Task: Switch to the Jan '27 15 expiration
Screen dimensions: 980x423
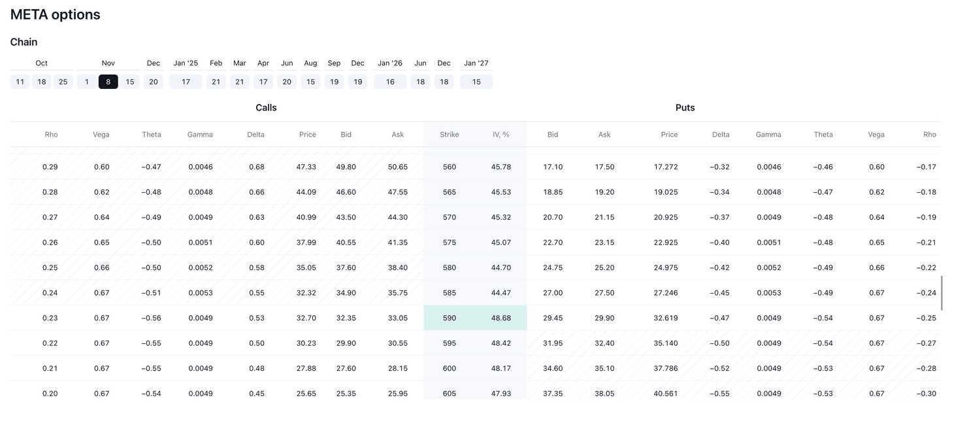Action: pos(476,82)
